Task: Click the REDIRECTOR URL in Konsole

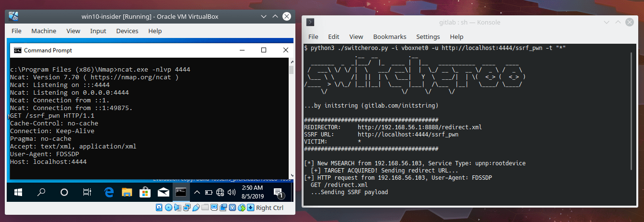Action: tap(420, 127)
